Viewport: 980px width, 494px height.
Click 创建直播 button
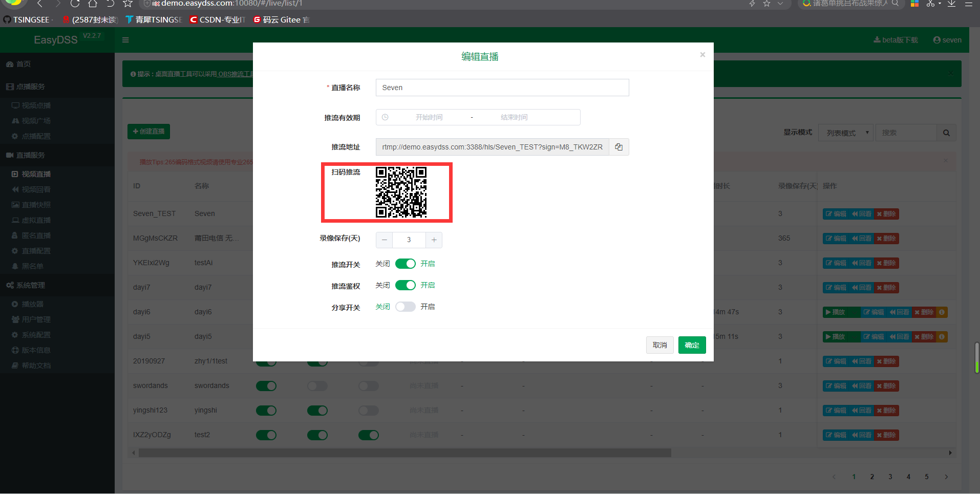click(x=148, y=132)
